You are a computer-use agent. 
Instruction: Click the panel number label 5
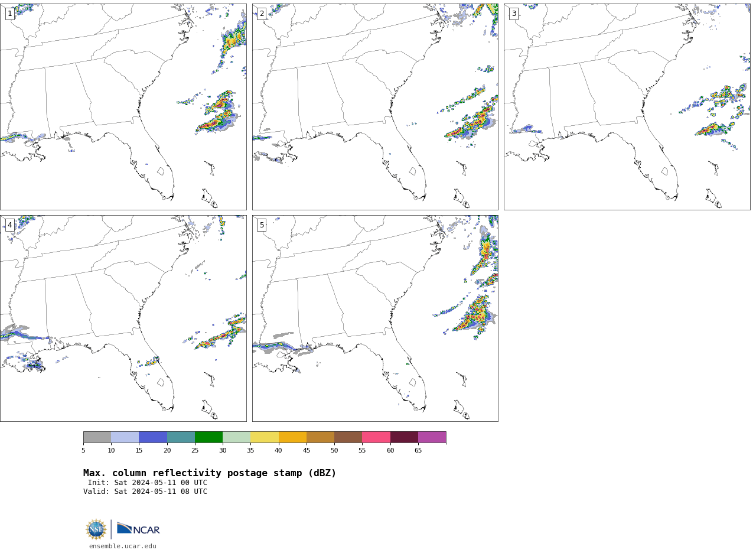(262, 225)
